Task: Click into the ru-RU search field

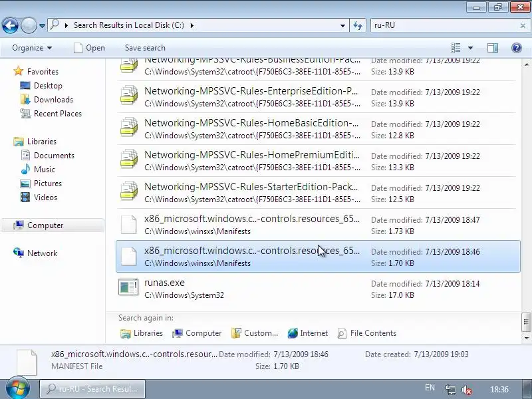Action: tap(444, 25)
